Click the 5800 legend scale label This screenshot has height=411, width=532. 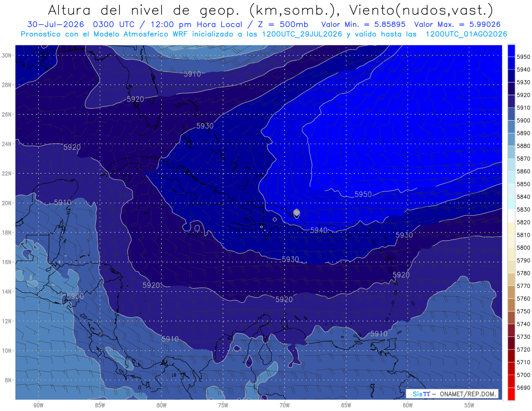point(523,248)
